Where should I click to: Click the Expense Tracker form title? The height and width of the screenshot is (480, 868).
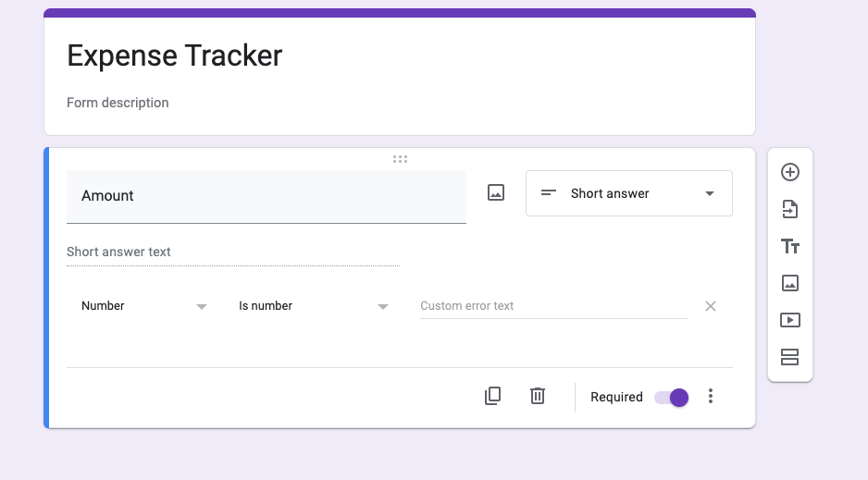[175, 55]
